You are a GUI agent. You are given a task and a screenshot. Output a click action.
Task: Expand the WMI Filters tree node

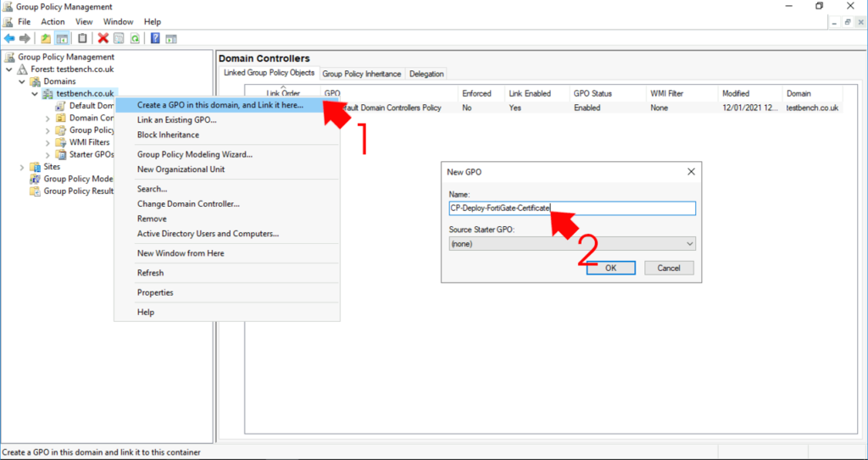(47, 142)
